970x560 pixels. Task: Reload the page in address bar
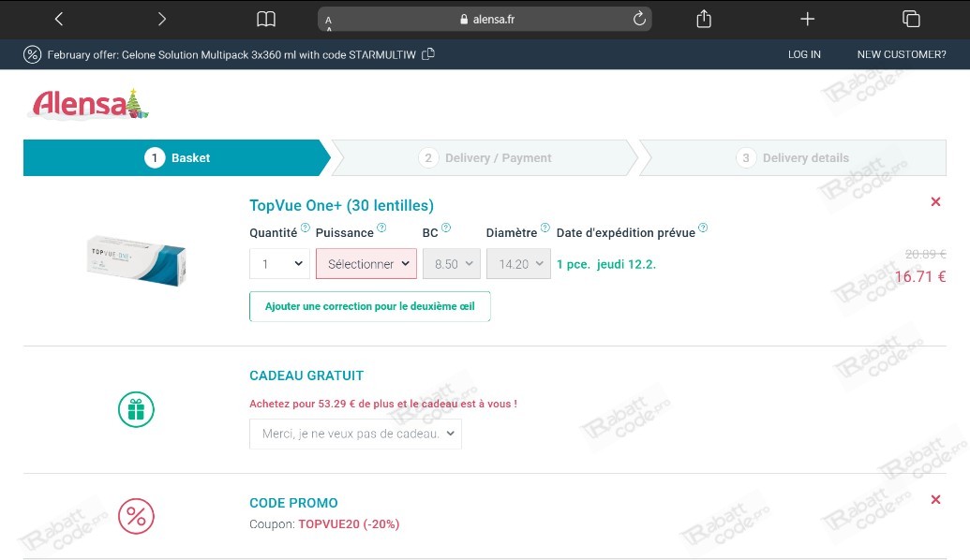pos(639,20)
